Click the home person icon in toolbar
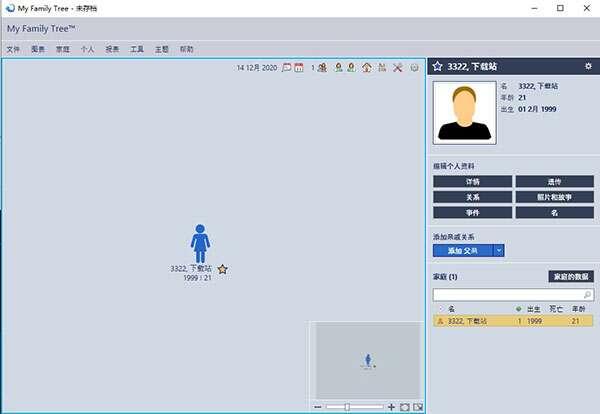Screen dimensions: 600x414 pos(367,68)
